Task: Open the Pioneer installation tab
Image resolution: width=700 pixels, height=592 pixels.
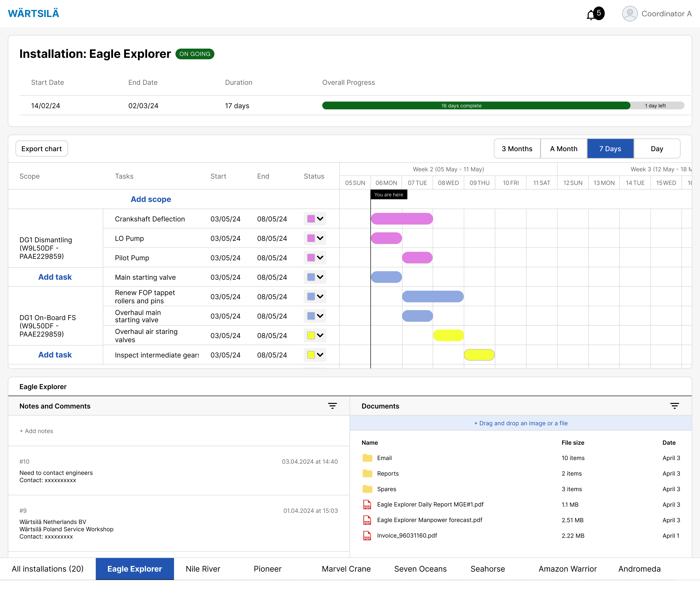Action: (x=267, y=569)
